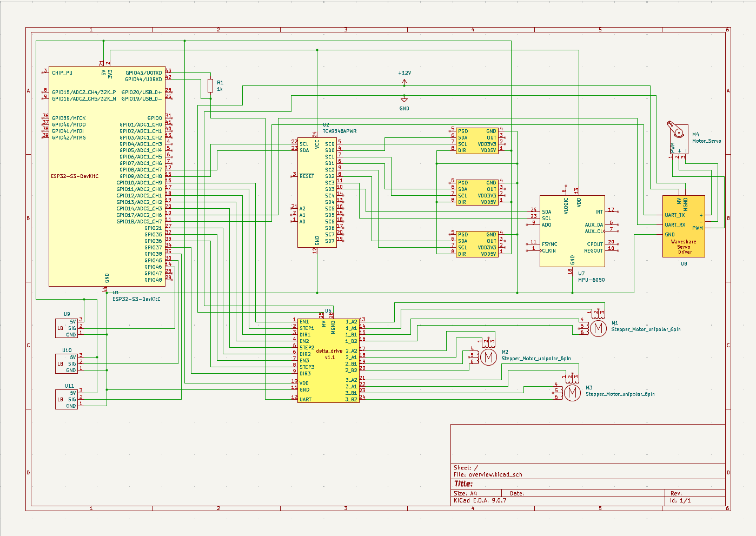
Task: Select M2's Stepper_Motor_unipolar_6pin label
Action: (536, 359)
